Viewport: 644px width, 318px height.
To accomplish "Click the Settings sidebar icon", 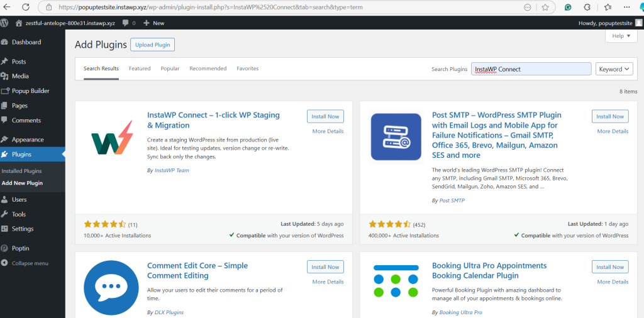I will [5, 229].
